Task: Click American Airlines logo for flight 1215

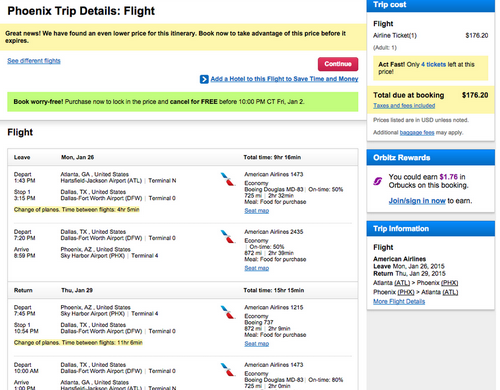Action: point(228,312)
